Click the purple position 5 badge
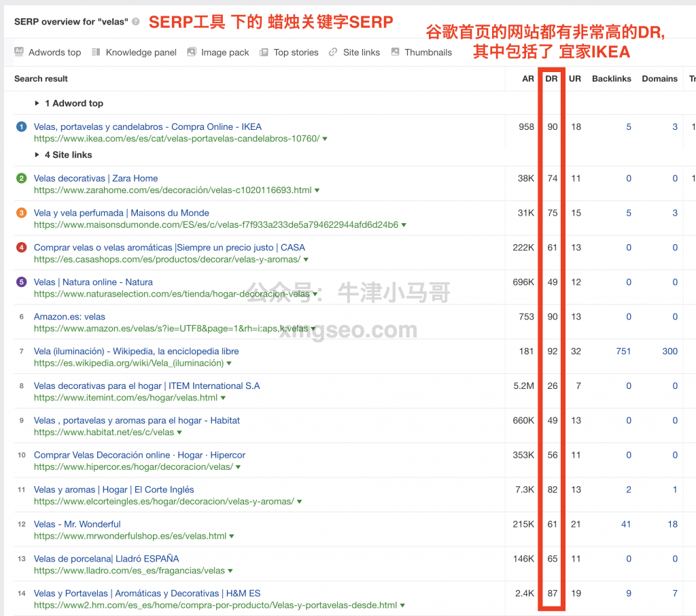Image resolution: width=696 pixels, height=616 pixels. (21, 282)
